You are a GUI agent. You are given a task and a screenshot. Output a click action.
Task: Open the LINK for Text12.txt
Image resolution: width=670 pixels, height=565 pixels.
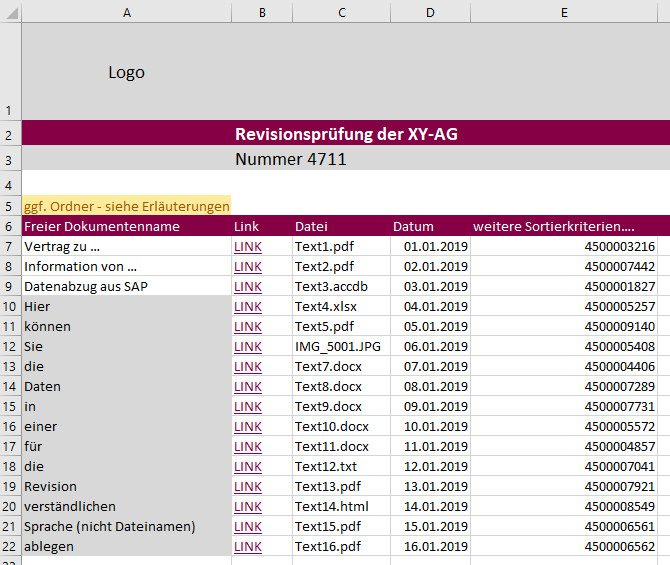point(247,467)
